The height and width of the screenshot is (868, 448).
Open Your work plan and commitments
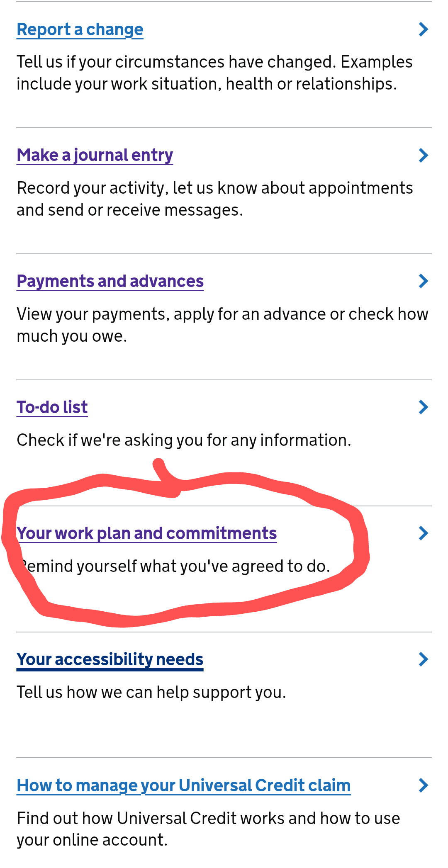146,533
